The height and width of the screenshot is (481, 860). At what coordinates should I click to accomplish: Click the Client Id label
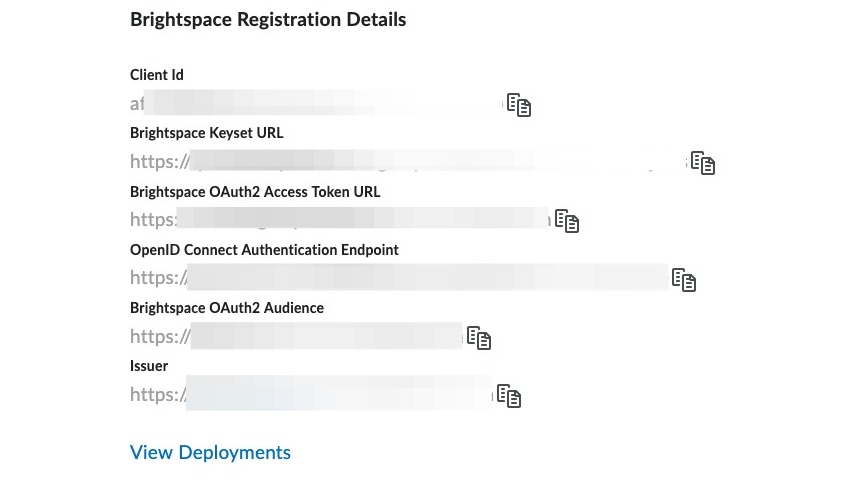157,75
